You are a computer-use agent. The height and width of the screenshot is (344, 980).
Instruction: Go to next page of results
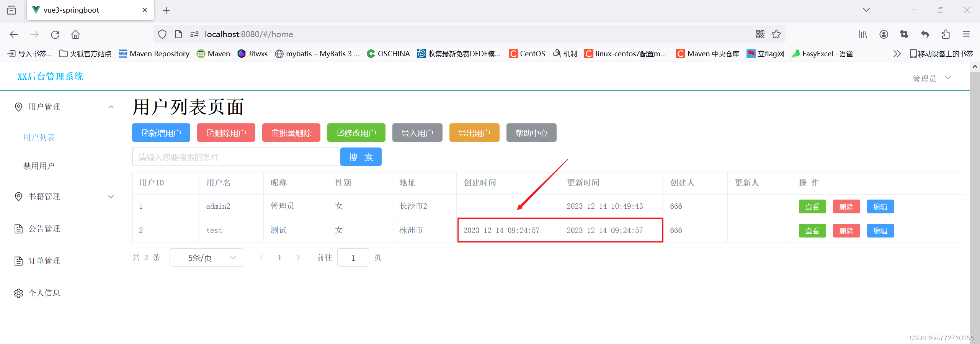click(x=298, y=257)
